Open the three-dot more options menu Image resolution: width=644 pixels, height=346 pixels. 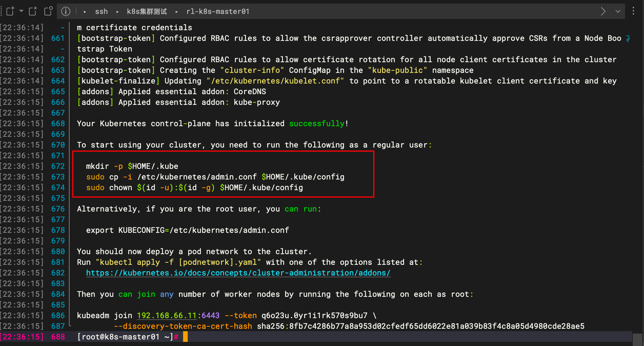pos(633,11)
